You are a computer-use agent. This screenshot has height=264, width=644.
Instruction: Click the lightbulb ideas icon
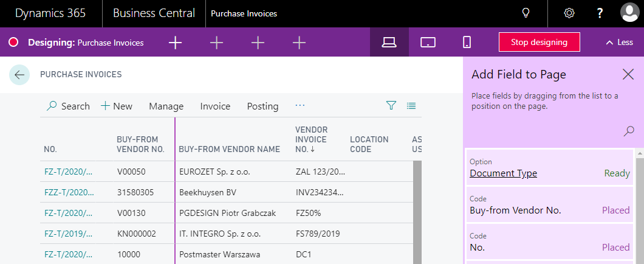[x=526, y=13]
